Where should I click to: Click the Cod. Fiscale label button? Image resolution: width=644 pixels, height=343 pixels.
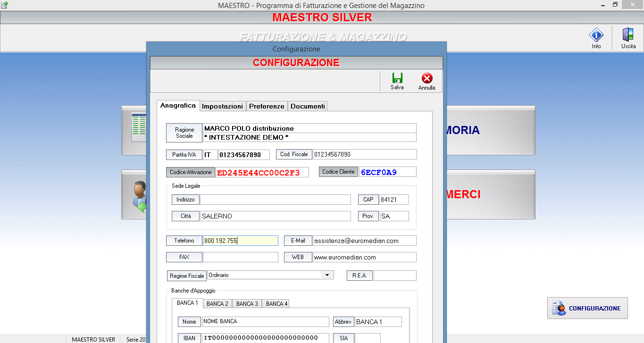pyautogui.click(x=294, y=154)
